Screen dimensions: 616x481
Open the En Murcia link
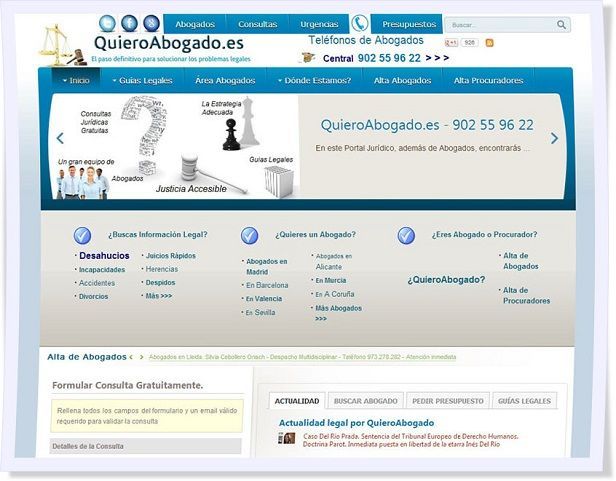click(331, 281)
